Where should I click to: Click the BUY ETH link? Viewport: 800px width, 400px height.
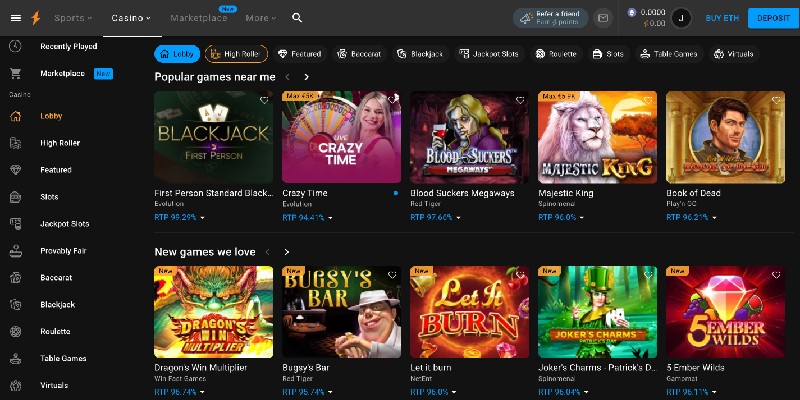[x=722, y=18]
